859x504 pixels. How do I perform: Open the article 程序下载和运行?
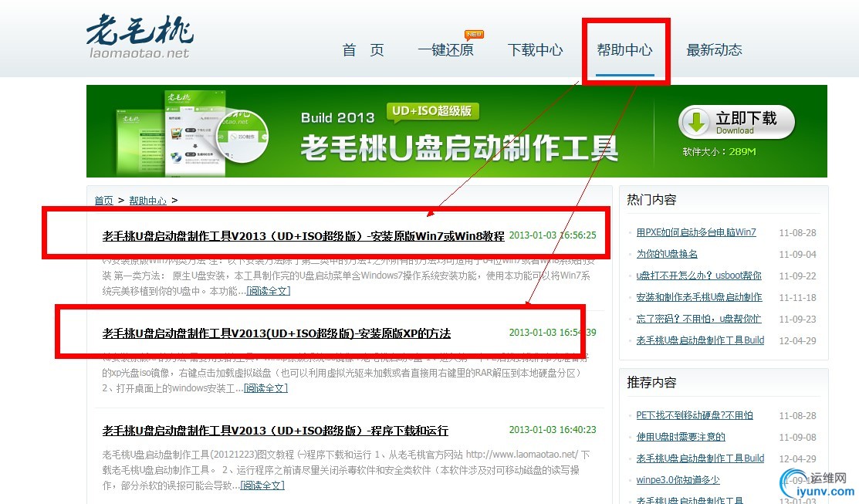[275, 431]
